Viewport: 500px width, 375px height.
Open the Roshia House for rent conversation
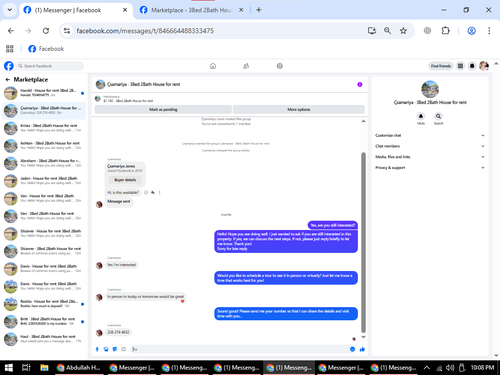tap(44, 304)
